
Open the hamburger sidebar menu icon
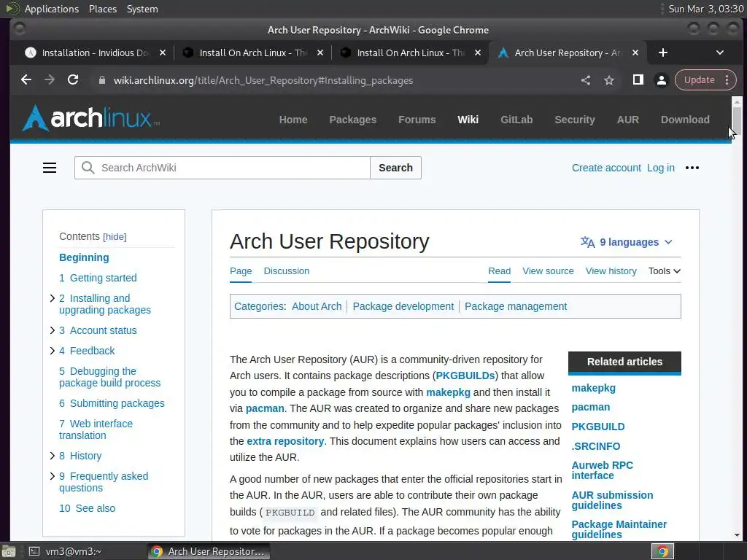[50, 168]
